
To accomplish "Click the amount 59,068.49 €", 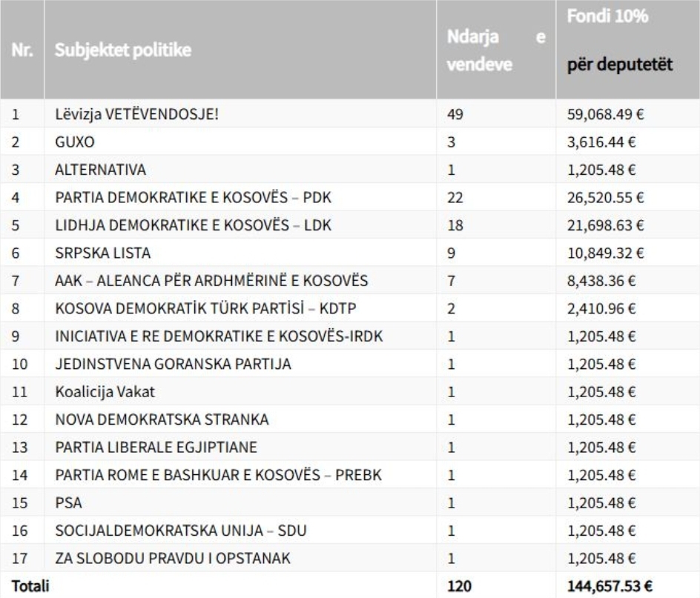I will coord(605,114).
